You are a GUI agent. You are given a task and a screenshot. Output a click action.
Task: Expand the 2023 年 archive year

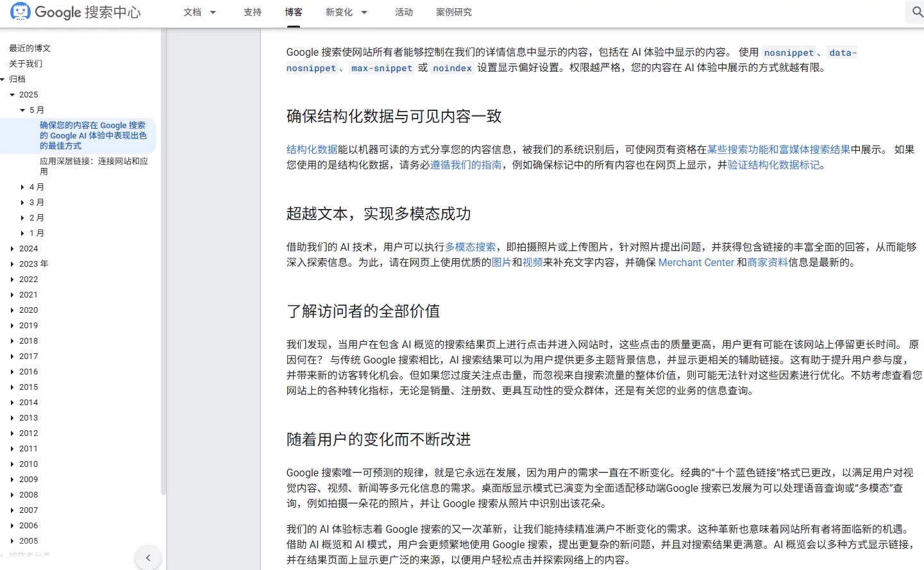[x=12, y=264]
